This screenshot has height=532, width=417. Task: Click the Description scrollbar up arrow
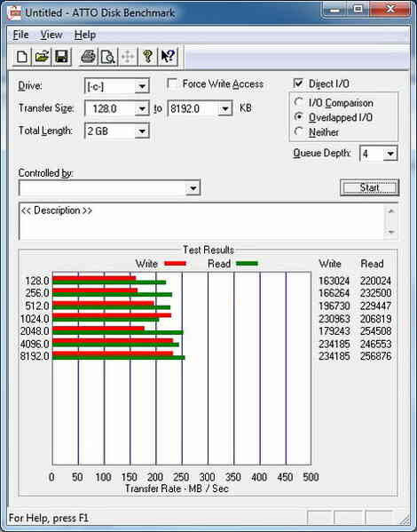(x=391, y=211)
